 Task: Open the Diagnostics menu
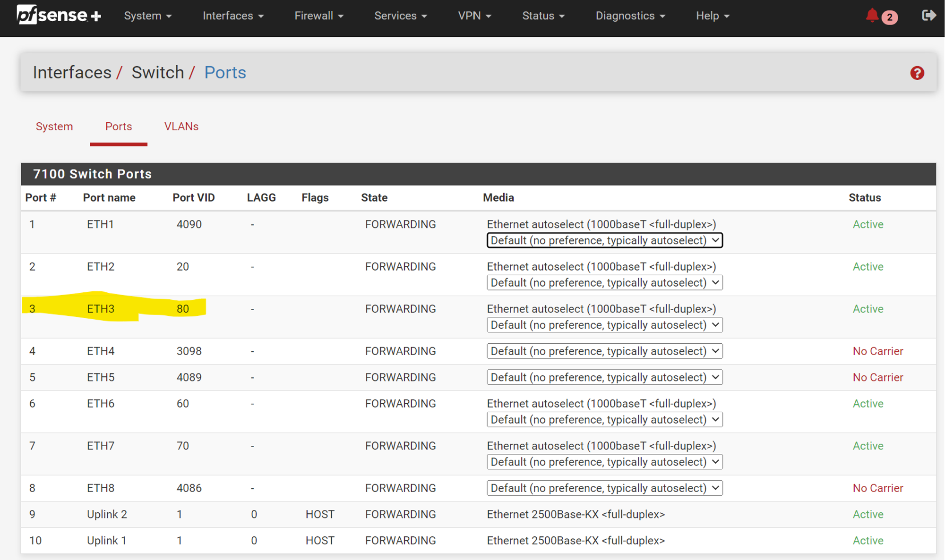pos(630,16)
